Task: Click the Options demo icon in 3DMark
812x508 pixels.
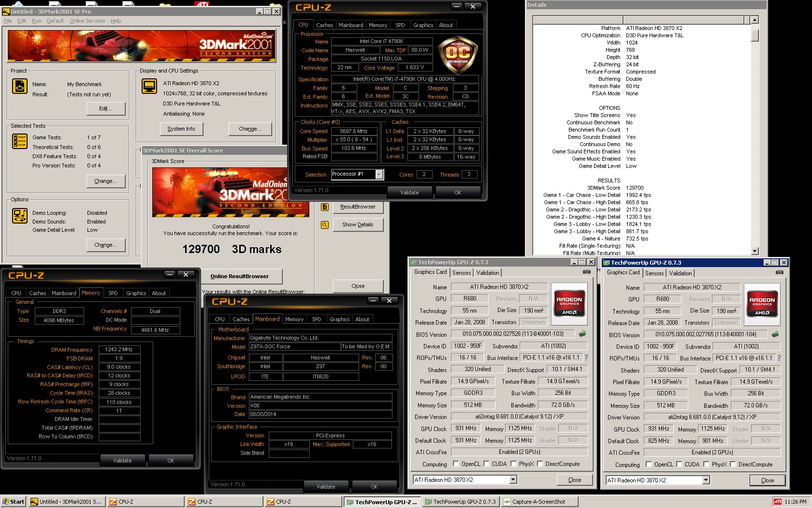Action: click(x=20, y=216)
